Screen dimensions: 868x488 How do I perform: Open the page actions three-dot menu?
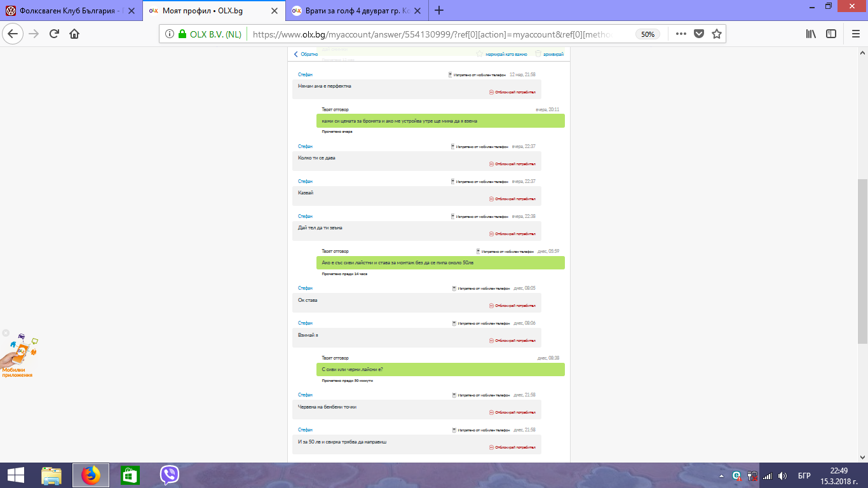(x=681, y=34)
